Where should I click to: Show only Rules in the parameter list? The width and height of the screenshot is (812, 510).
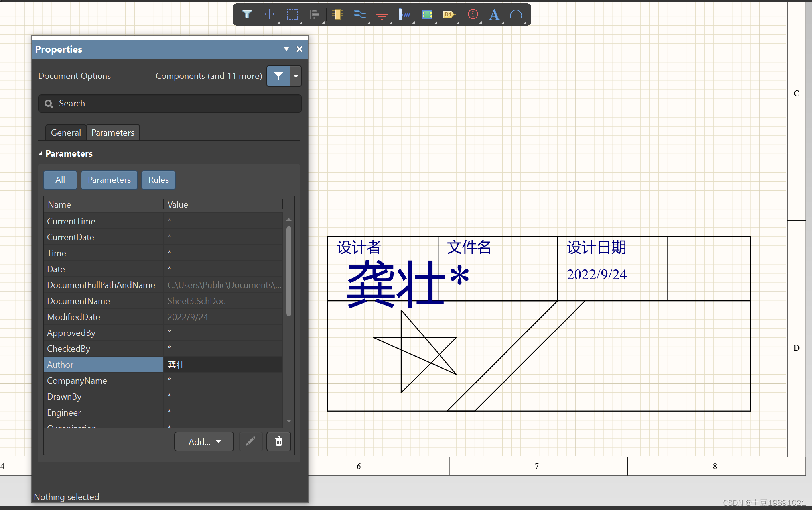point(158,180)
